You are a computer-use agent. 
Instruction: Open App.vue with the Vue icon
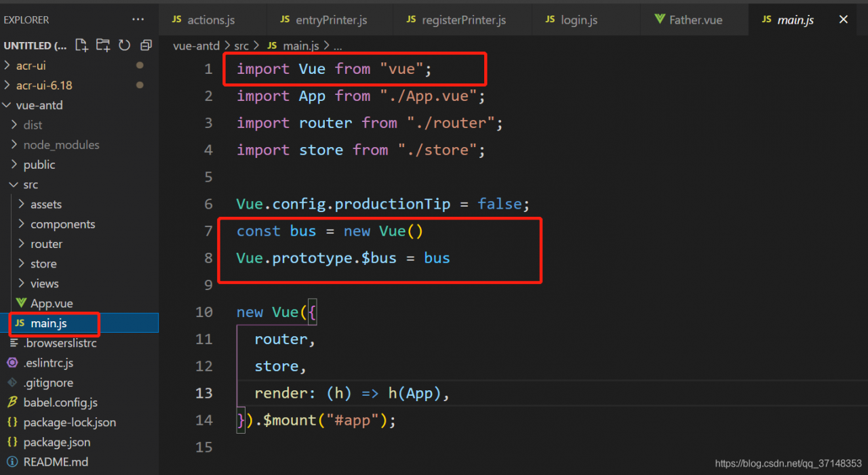[52, 304]
